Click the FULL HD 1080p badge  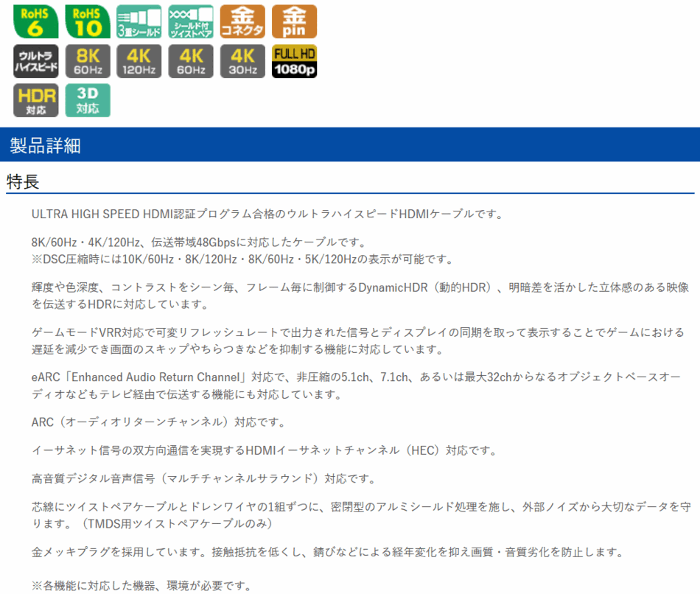pos(294,61)
